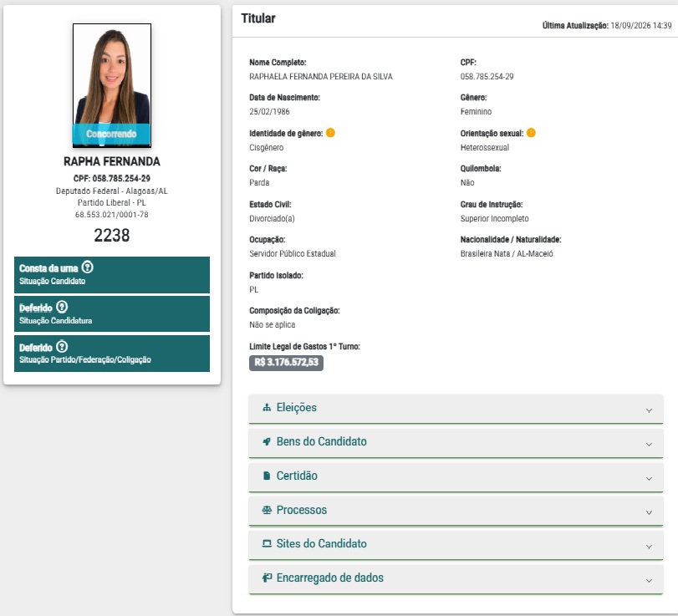Open the Encarregado de dados accordion header

(456, 579)
